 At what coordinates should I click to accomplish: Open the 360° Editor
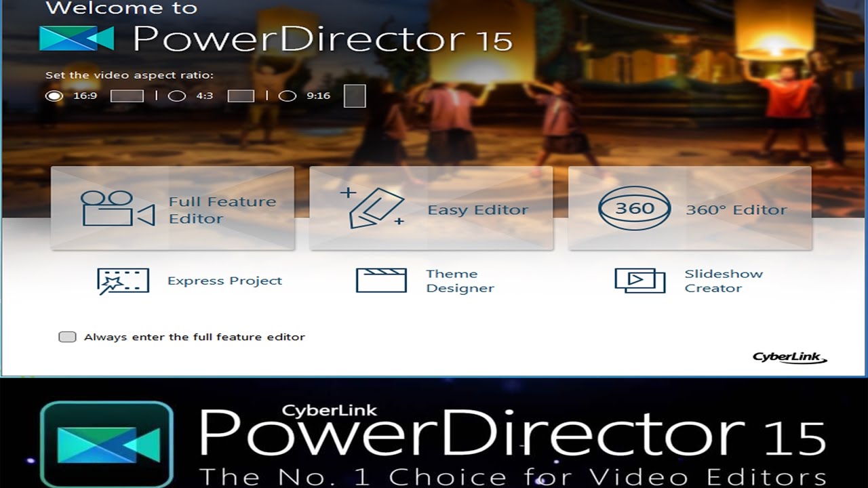coord(690,209)
